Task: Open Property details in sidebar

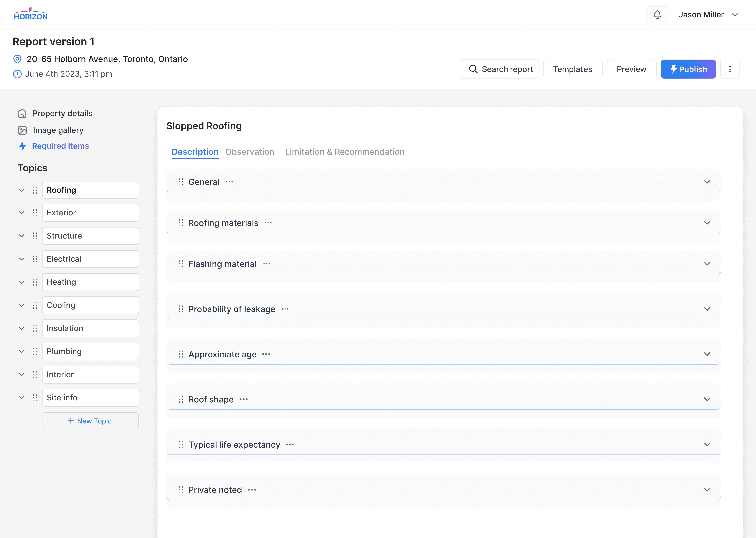Action: pyautogui.click(x=55, y=113)
